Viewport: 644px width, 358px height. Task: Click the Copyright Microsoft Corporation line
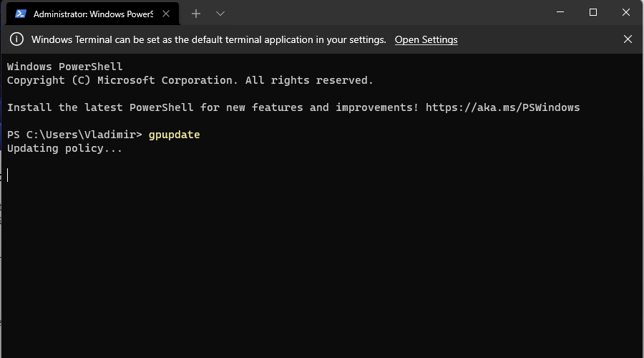(x=190, y=81)
